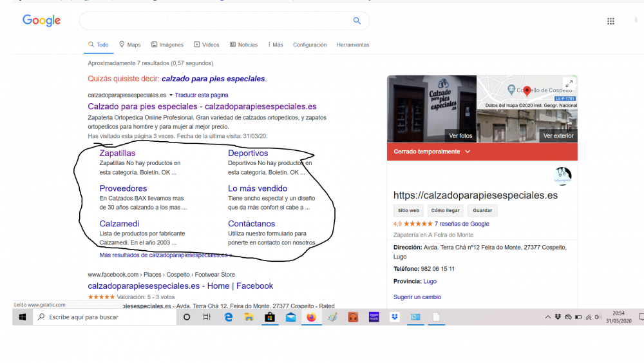Click the Dropbox tray icon
The image size is (644, 363).
click(558, 317)
